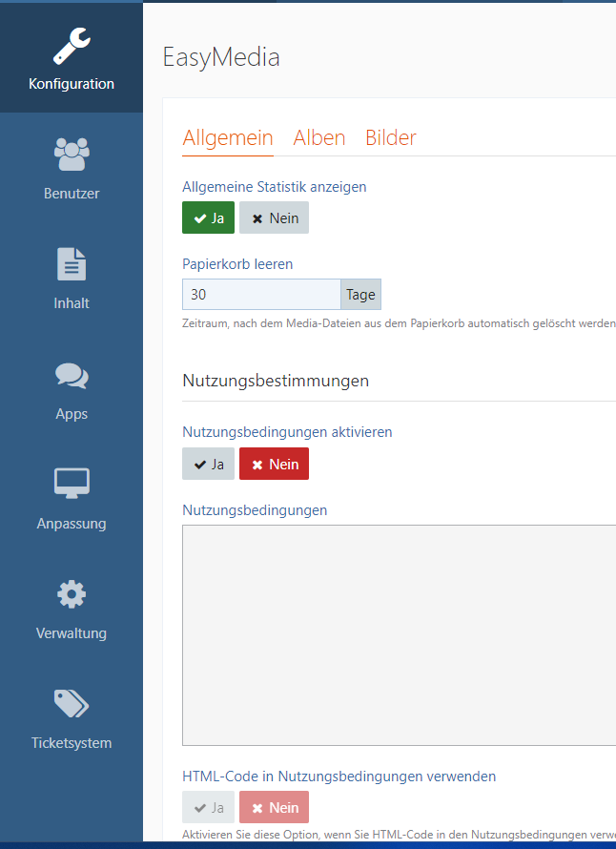Open Apps speech bubbles icon
The width and height of the screenshot is (616, 849).
(72, 375)
